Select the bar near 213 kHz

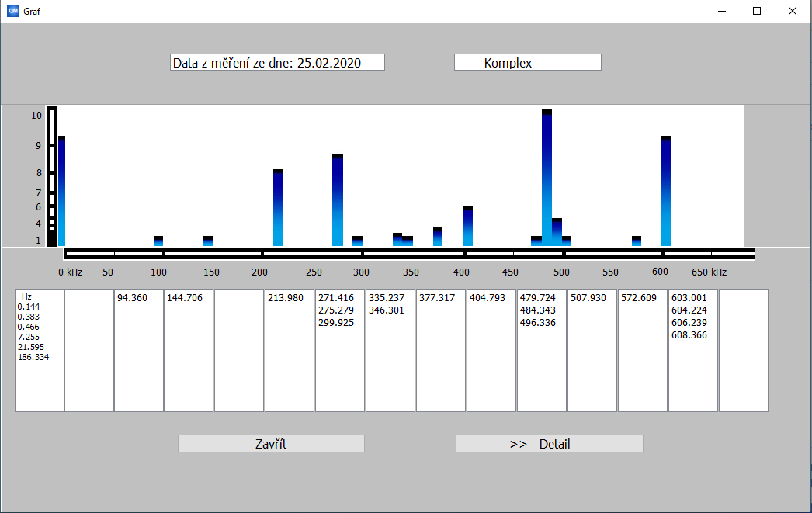coord(278,208)
